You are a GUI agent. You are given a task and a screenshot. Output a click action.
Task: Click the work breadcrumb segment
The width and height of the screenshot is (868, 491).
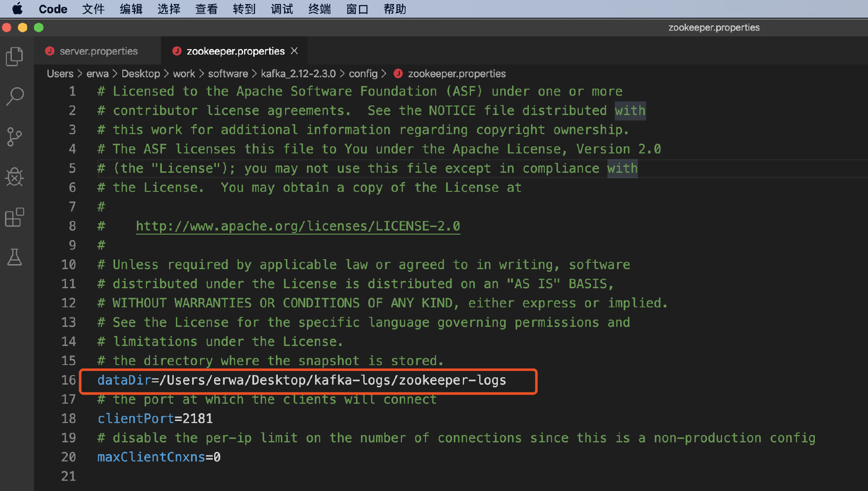coord(184,73)
